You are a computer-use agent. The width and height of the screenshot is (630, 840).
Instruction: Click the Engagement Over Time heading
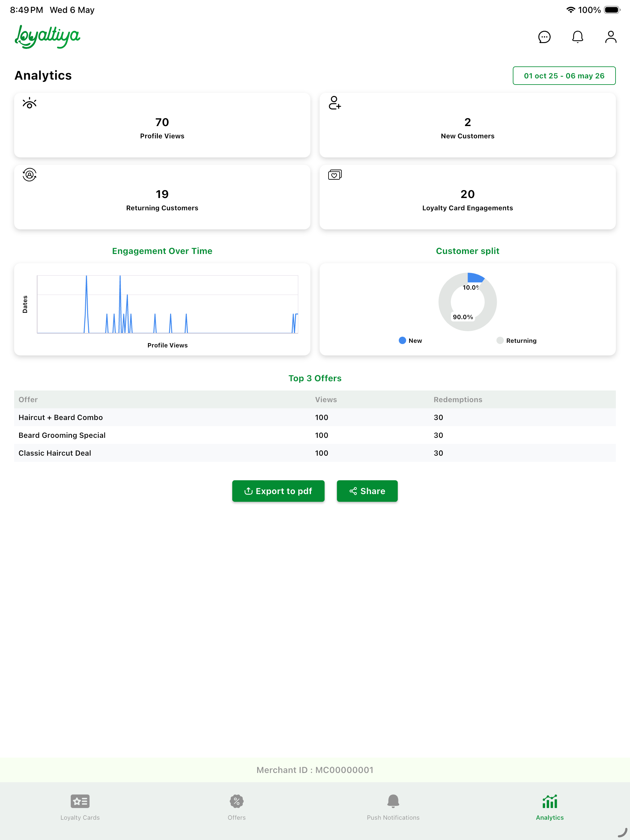pyautogui.click(x=162, y=251)
